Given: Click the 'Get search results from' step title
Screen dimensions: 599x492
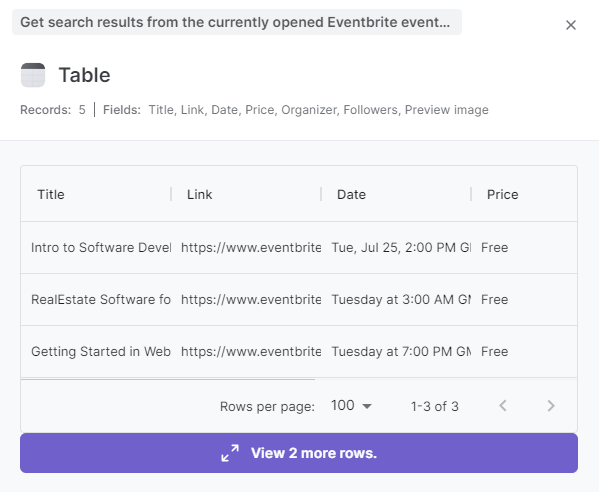Looking at the screenshot, I should (x=237, y=22).
